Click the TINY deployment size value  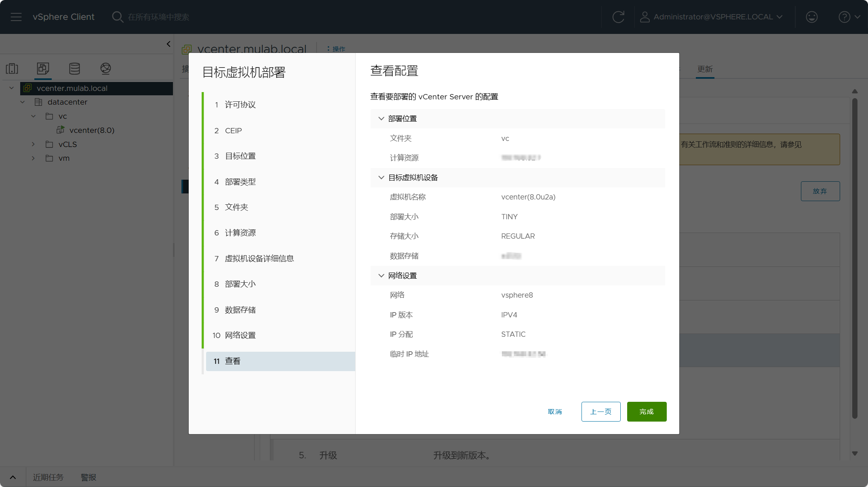tap(509, 217)
